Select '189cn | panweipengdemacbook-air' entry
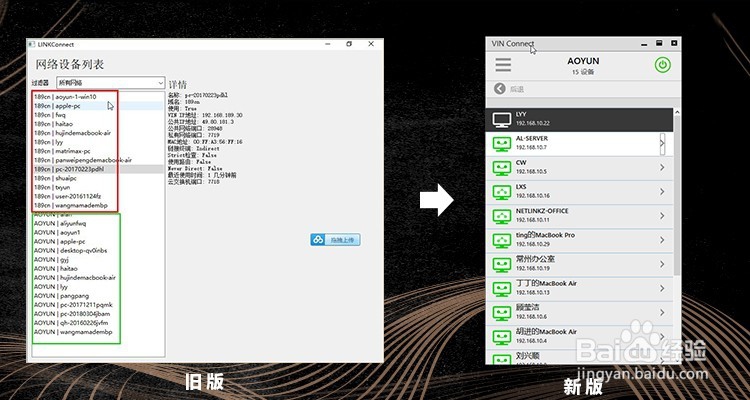Screen dimensions: 750x400 (x=83, y=160)
